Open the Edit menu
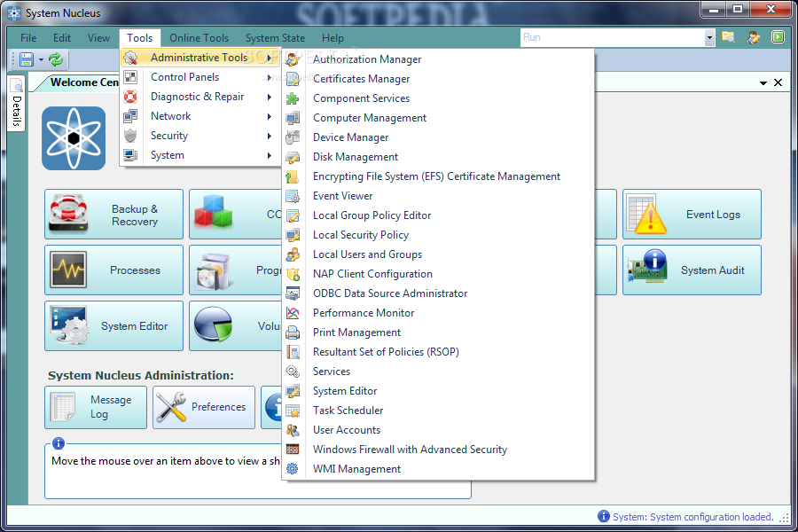This screenshot has width=798, height=532. 62,37
